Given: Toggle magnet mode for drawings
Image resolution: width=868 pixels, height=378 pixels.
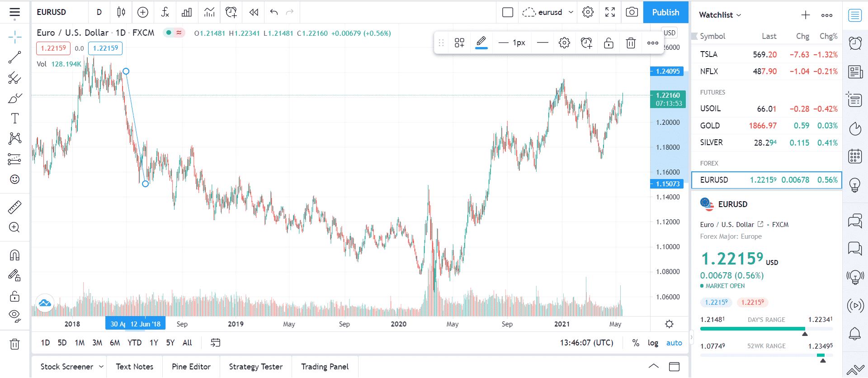Looking at the screenshot, I should coord(14,255).
